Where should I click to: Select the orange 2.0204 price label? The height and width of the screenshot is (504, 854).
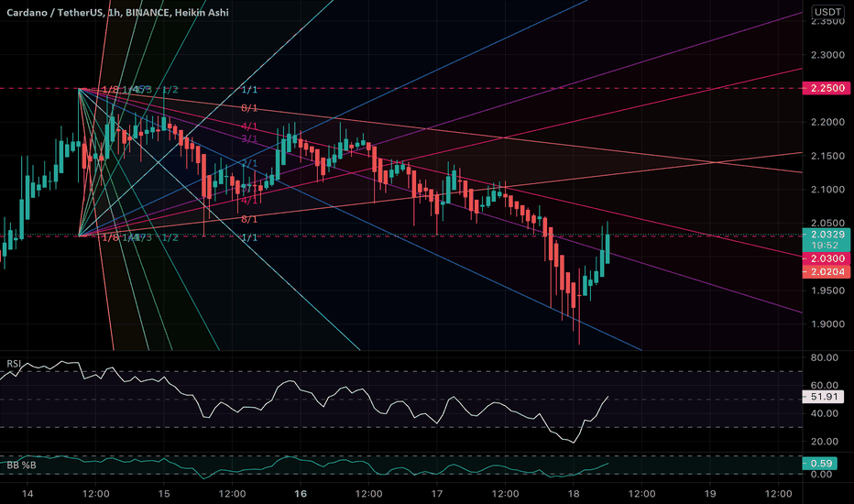click(x=827, y=271)
